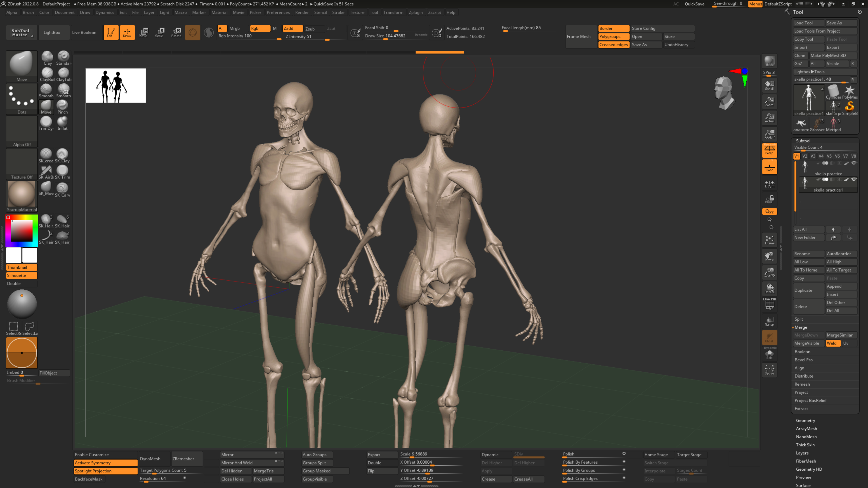Select the TrimDynamic brush

pyautogui.click(x=47, y=123)
